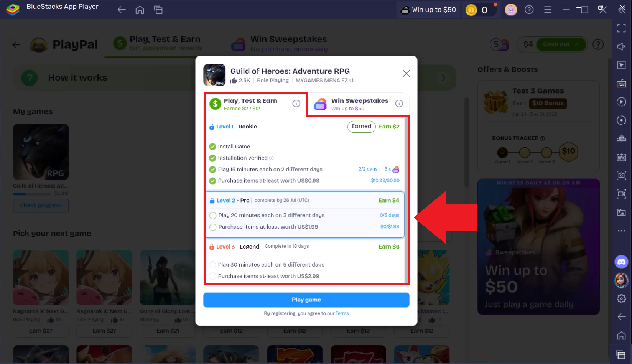632x364 pixels.
Task: Open Win Sweepstakes page tab
Action: tap(280, 44)
